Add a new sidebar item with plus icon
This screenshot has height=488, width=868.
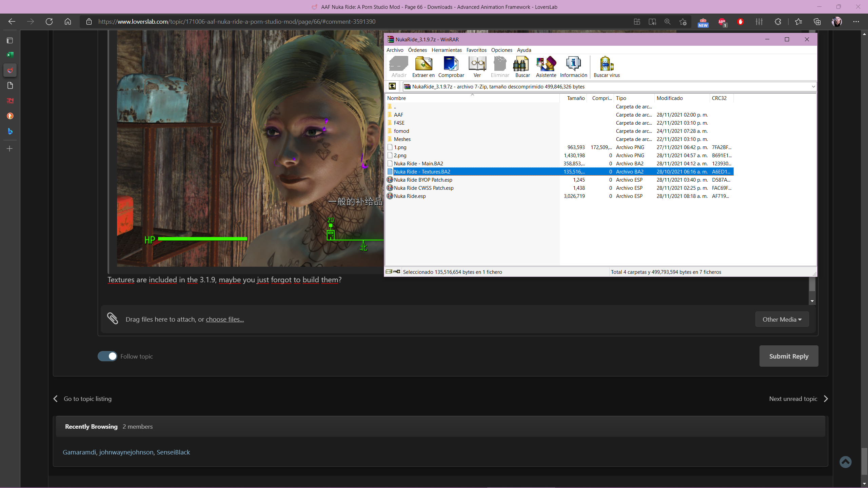point(10,148)
